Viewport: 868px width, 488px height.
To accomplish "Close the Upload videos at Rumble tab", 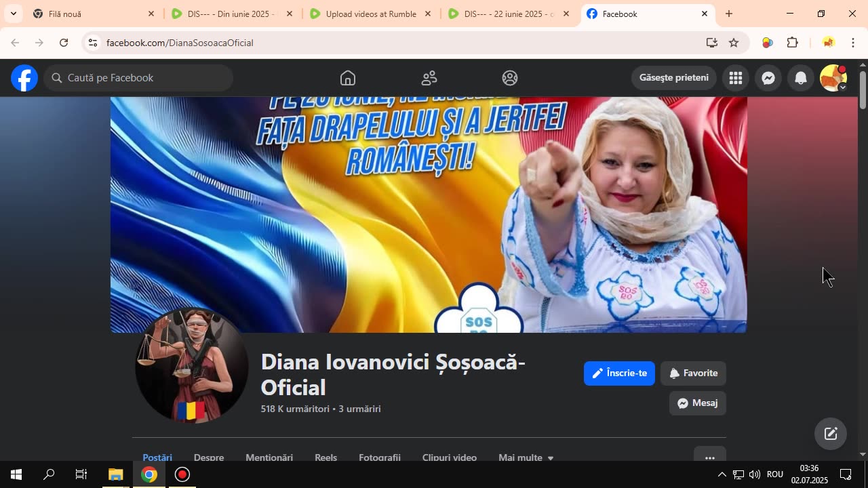I will tap(428, 14).
